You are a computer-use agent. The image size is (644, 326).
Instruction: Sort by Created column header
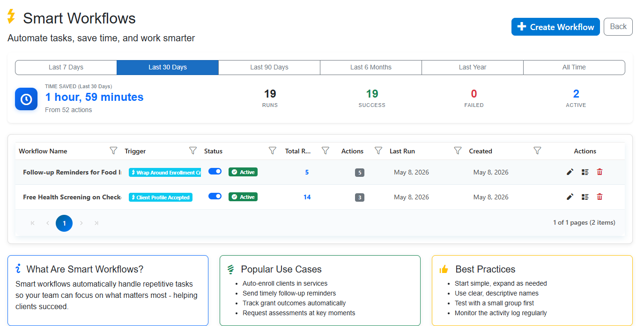point(481,151)
